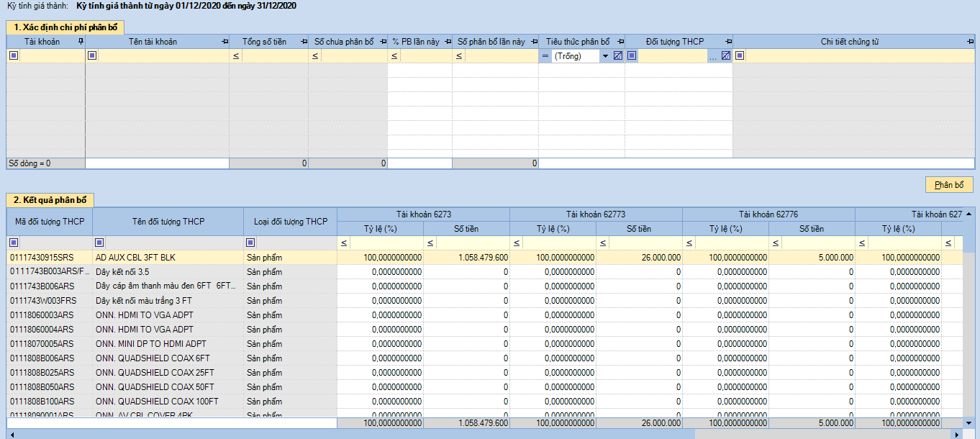The height and width of the screenshot is (439, 980).
Task: Pin the Đối tượng THCP column in top grid
Action: 728,42
